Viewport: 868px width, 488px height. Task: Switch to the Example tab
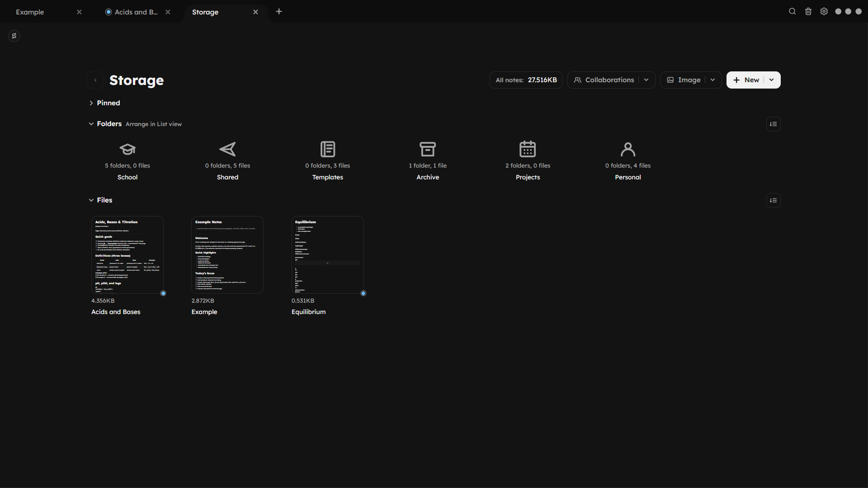[x=30, y=12]
